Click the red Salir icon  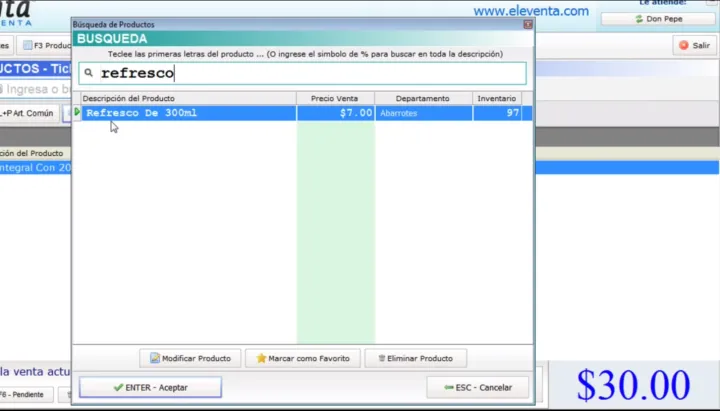click(683, 45)
